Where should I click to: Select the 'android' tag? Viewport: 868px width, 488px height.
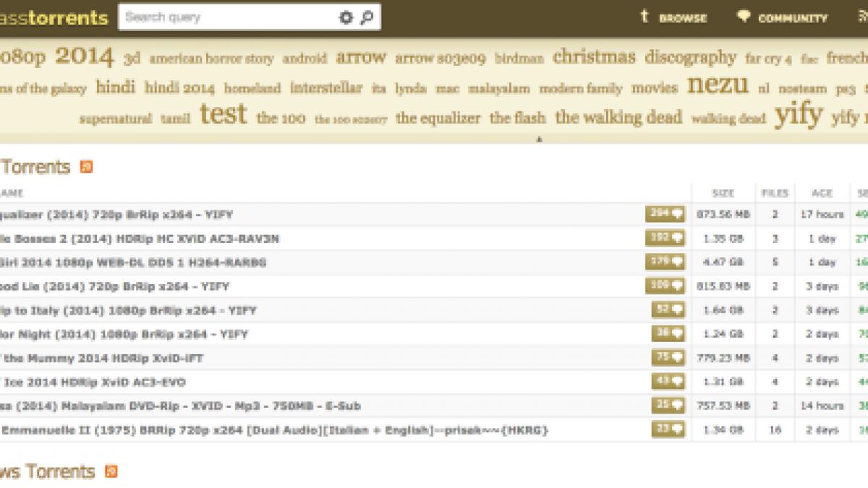click(x=305, y=59)
